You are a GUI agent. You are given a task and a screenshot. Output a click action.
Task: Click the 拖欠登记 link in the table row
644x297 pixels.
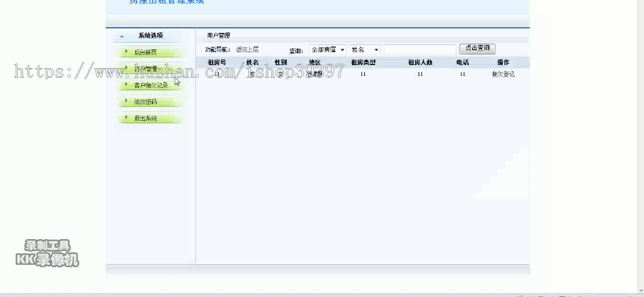503,74
